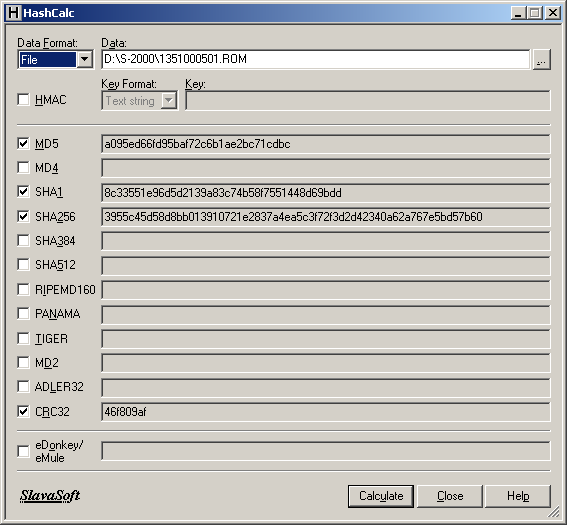Enable the MD4 checkbox
The image size is (567, 525).
click(x=24, y=167)
